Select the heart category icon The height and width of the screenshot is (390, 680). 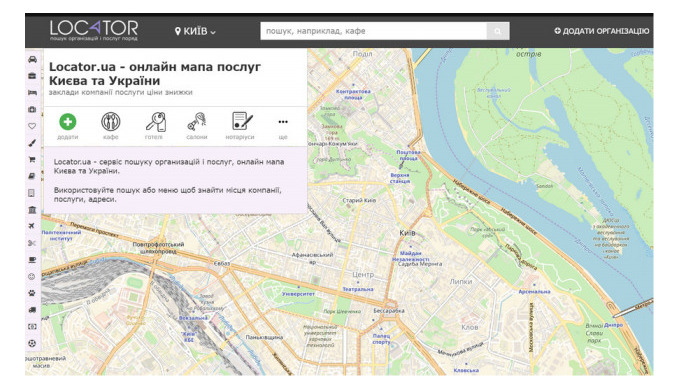[32, 126]
